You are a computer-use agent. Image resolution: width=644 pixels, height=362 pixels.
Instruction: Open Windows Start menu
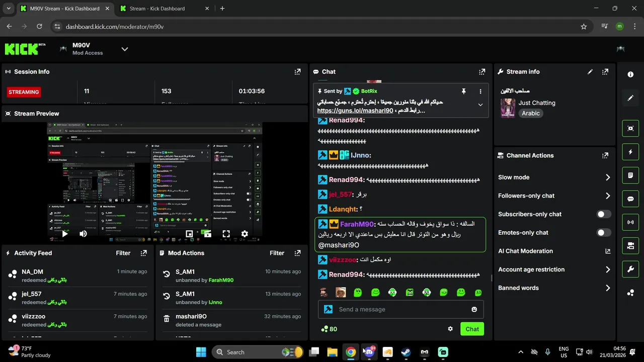click(201, 352)
